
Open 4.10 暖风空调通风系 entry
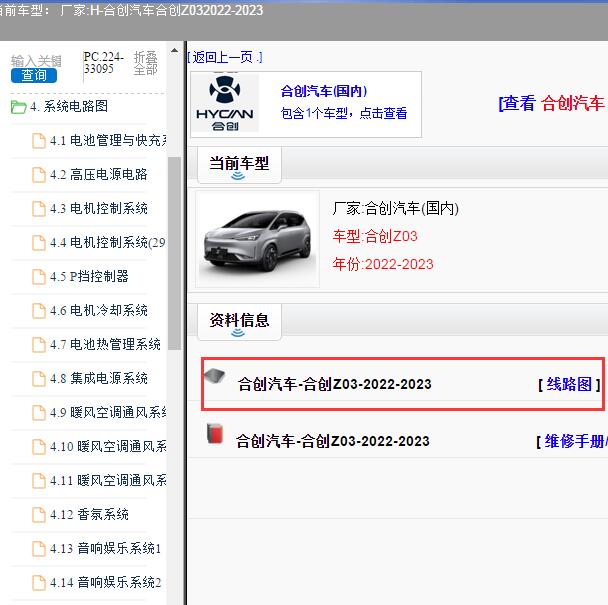point(108,447)
